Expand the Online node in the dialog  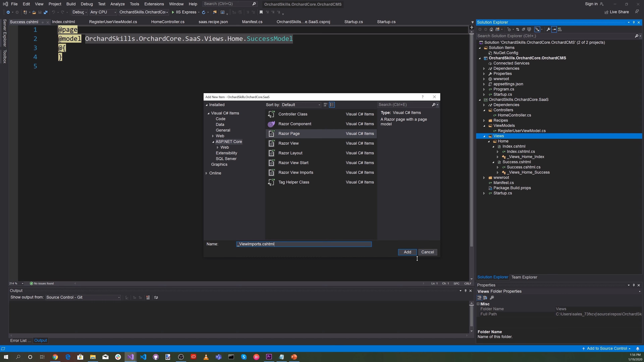coord(206,173)
